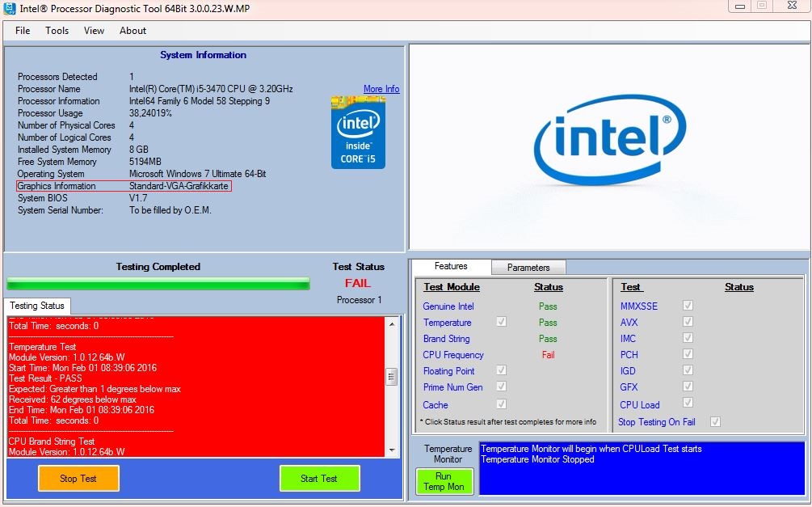The width and height of the screenshot is (812, 507).
Task: Click the Temperature Pass status
Action: tap(548, 323)
